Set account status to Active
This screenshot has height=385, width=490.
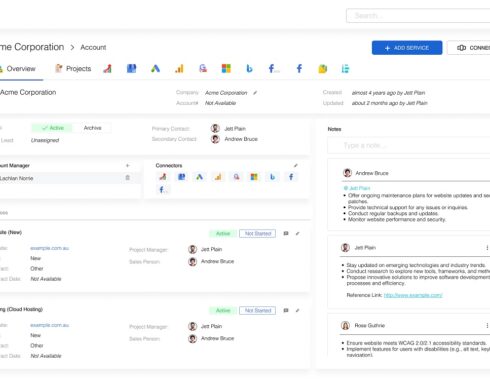(x=52, y=128)
